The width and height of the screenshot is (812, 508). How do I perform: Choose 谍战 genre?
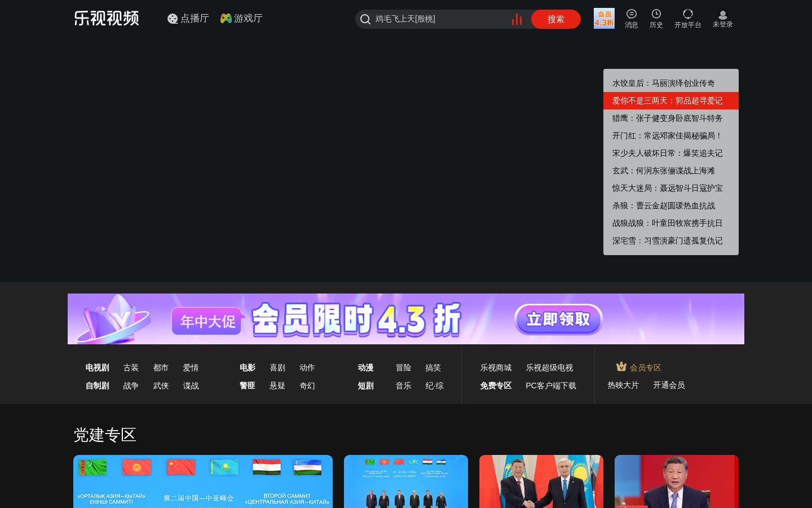point(191,386)
